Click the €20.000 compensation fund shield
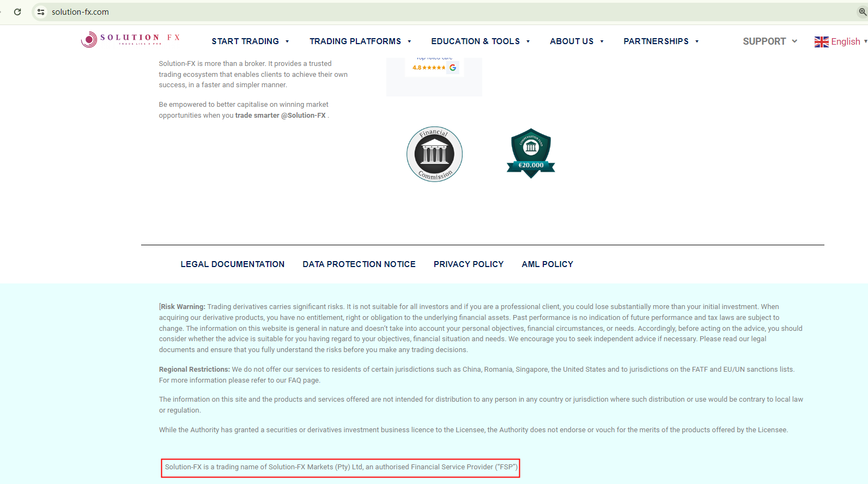This screenshot has height=484, width=868. tap(531, 153)
